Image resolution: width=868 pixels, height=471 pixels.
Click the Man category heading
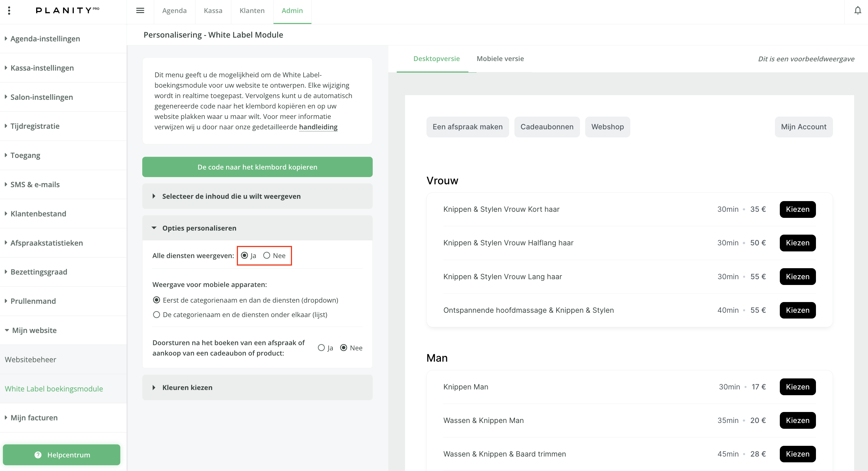click(x=437, y=358)
